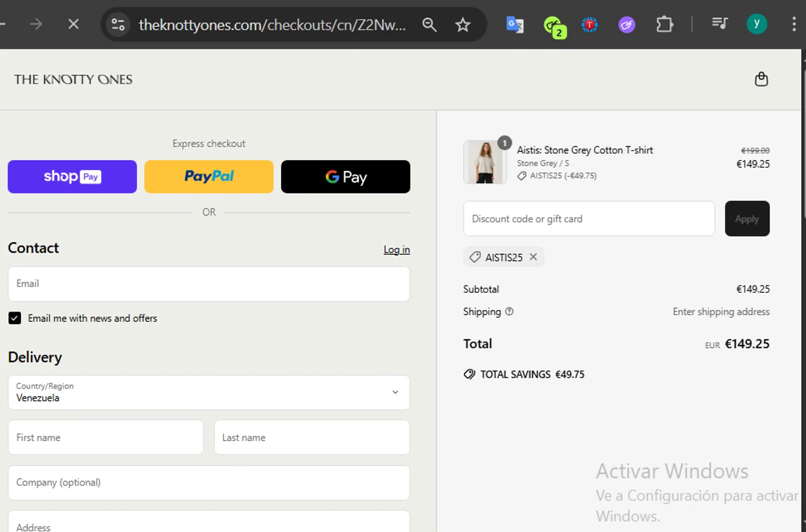
Task: Open the Chrome profile avatar 'y'
Action: pos(757,24)
